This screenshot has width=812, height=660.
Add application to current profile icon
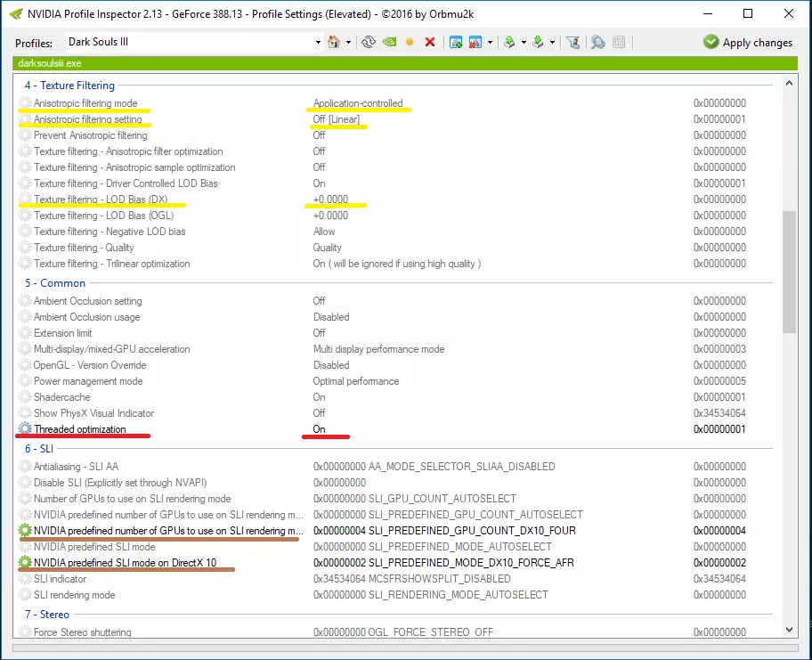(456, 42)
